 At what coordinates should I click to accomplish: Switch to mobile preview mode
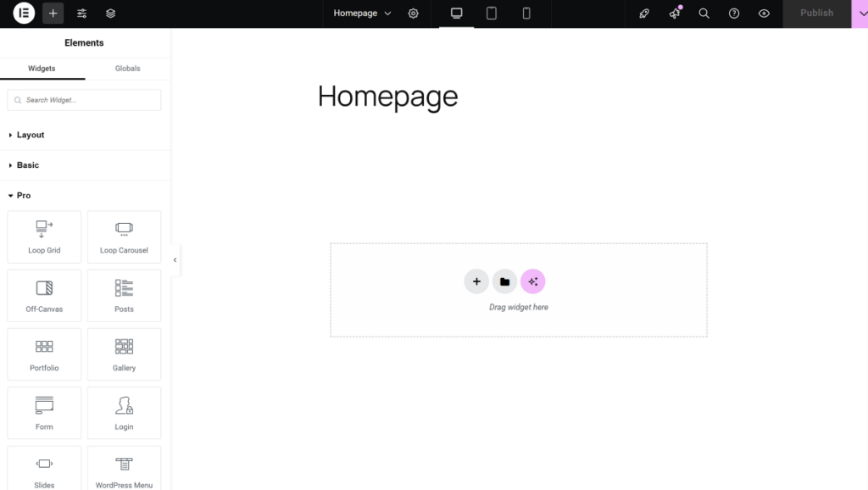[x=526, y=14]
